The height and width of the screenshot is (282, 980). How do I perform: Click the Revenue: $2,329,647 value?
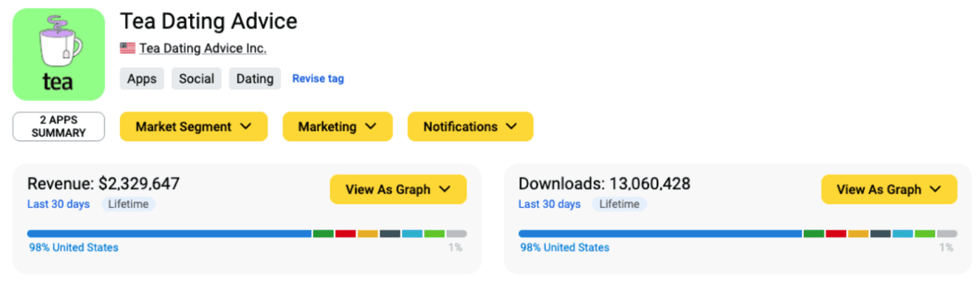[x=103, y=184]
